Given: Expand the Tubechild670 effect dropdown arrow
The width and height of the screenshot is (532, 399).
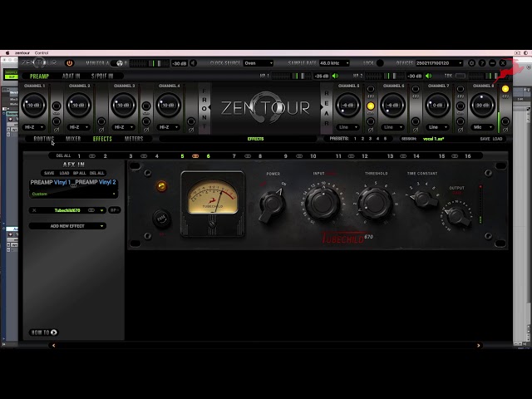Looking at the screenshot, I should pyautogui.click(x=101, y=210).
